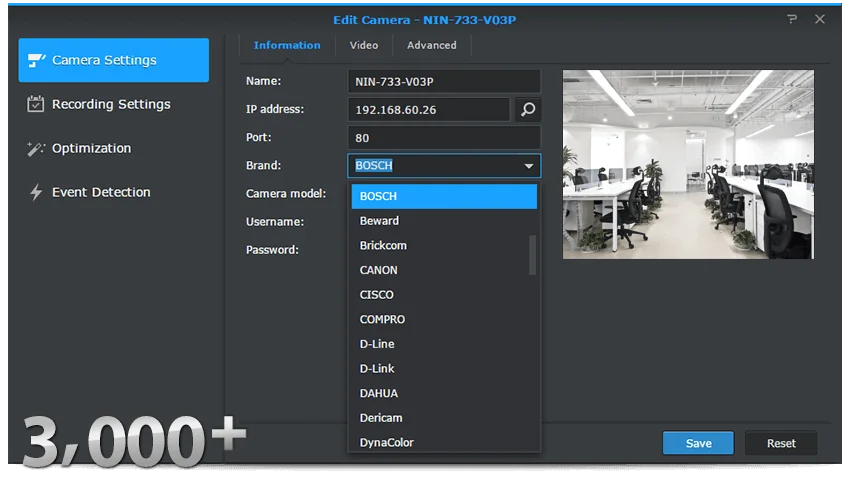Click the camera icon in Camera Settings

click(36, 60)
